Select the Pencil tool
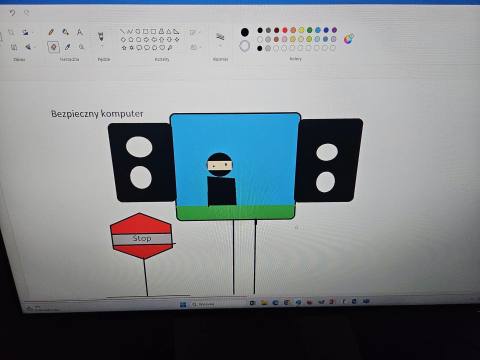 tap(51, 32)
